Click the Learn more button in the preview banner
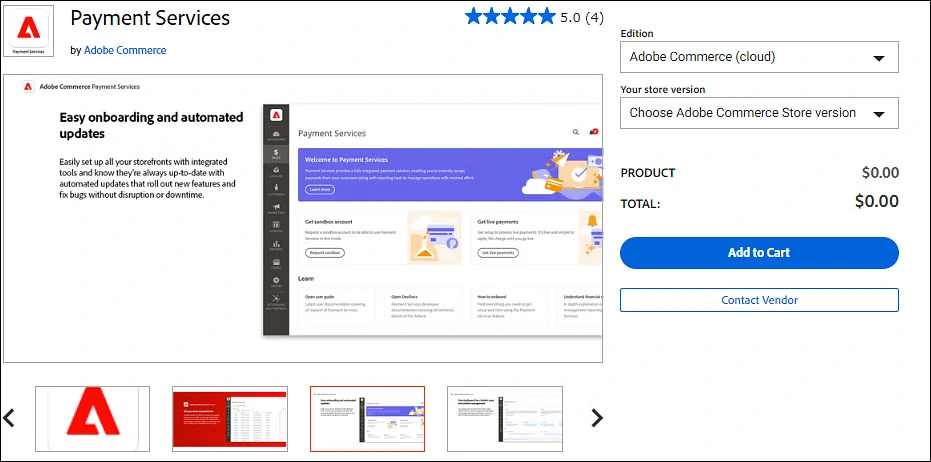Screen dimensions: 931x462 (x=320, y=189)
